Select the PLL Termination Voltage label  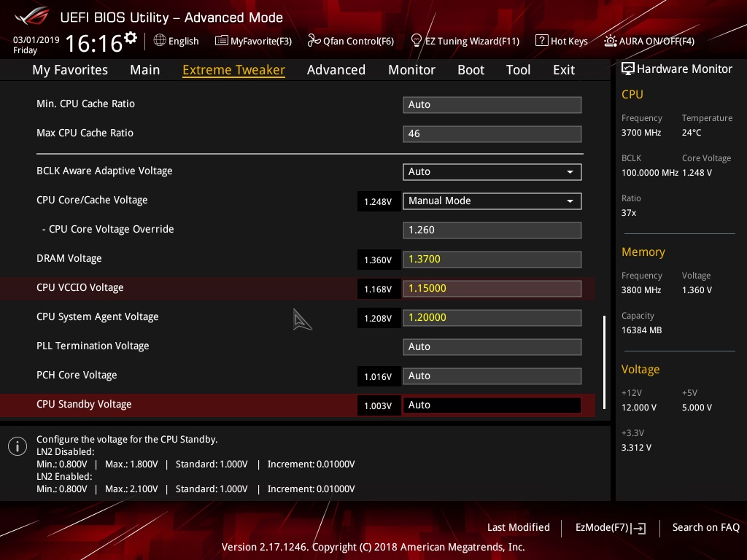point(93,346)
